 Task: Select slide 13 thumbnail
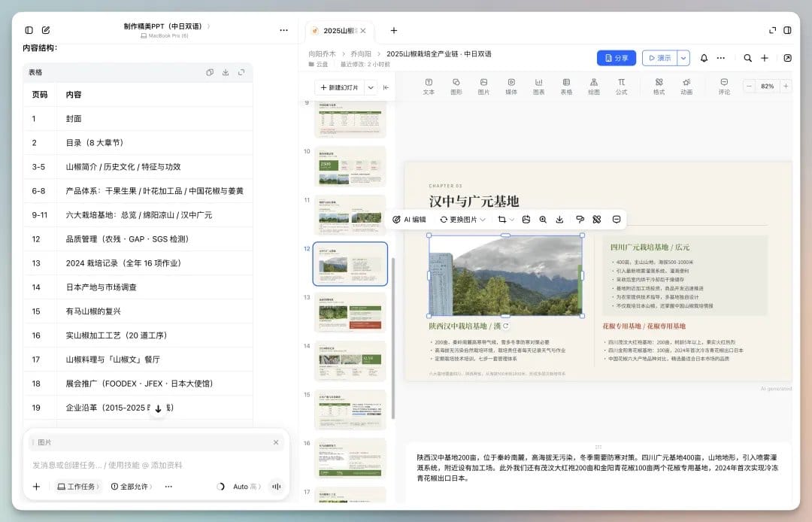[350, 312]
